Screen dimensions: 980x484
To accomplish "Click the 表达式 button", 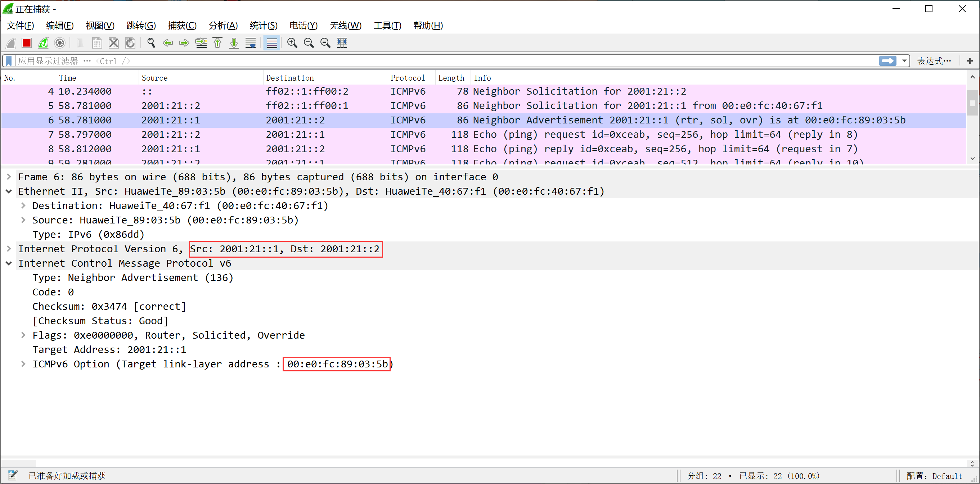I will [x=934, y=61].
